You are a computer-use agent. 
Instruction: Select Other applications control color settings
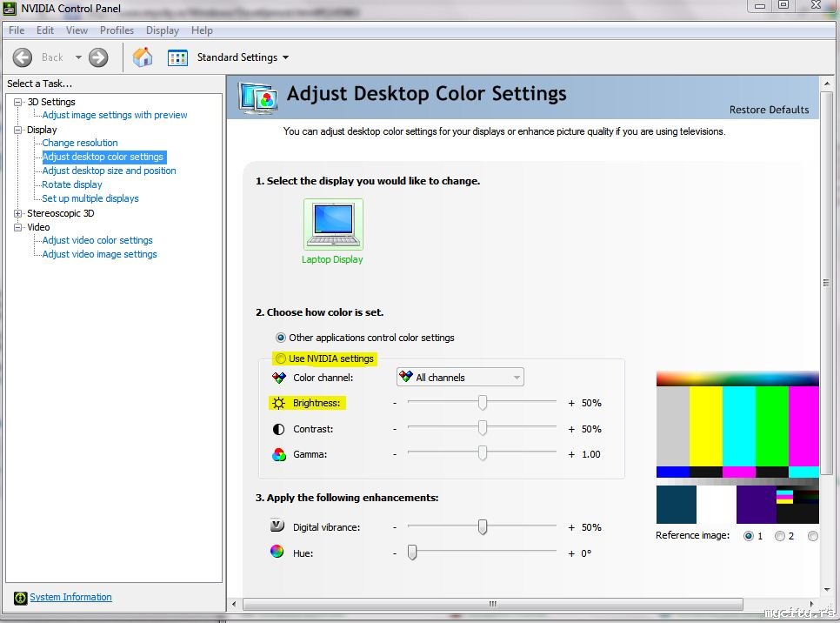[281, 338]
